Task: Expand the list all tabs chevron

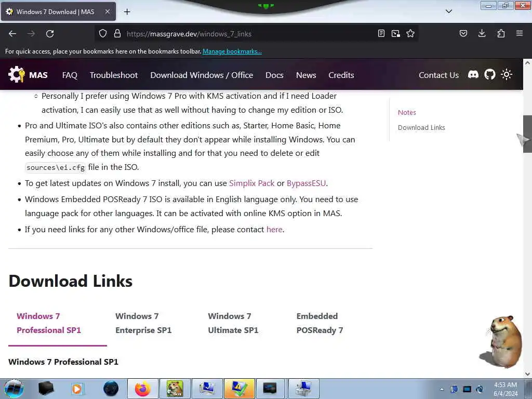Action: [448, 11]
